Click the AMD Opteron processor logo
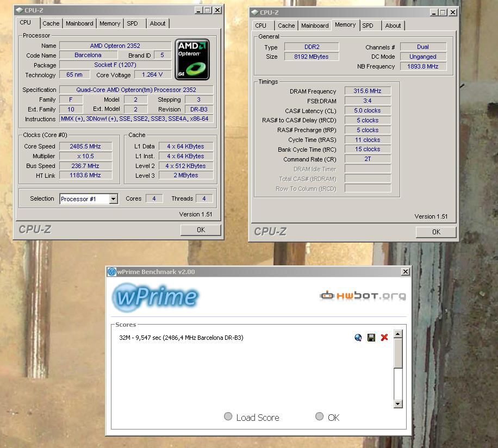The image size is (498, 448). 192,59
